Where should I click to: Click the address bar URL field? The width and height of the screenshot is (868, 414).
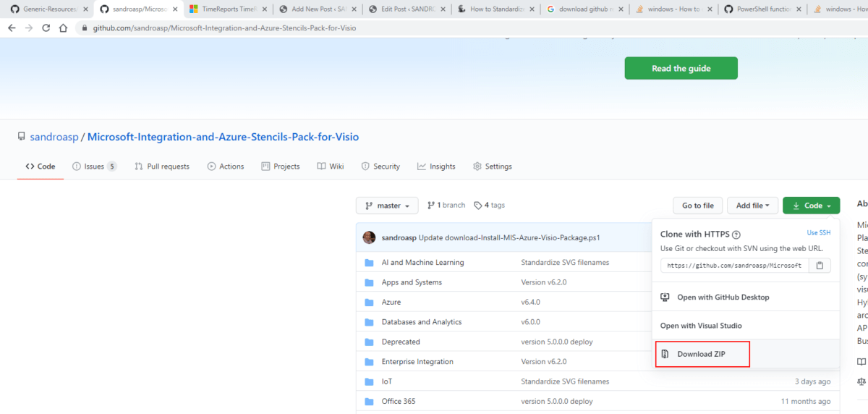(x=224, y=28)
